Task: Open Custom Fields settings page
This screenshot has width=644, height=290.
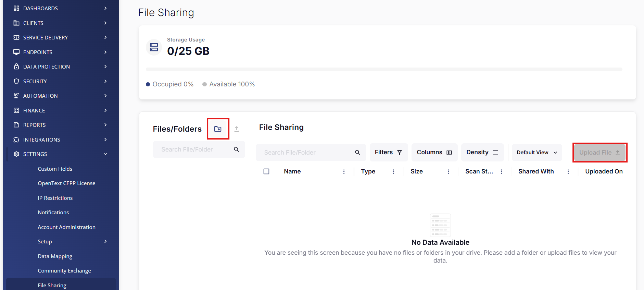Action: point(55,169)
